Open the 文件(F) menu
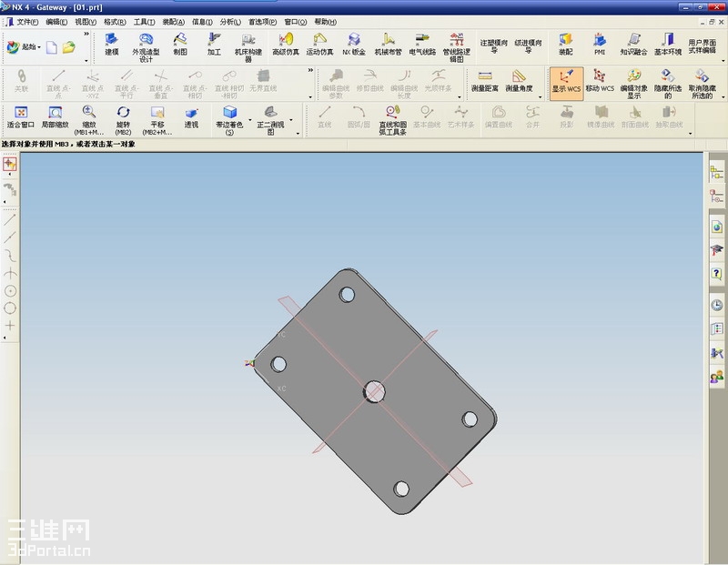The width and height of the screenshot is (728, 565). pyautogui.click(x=27, y=22)
